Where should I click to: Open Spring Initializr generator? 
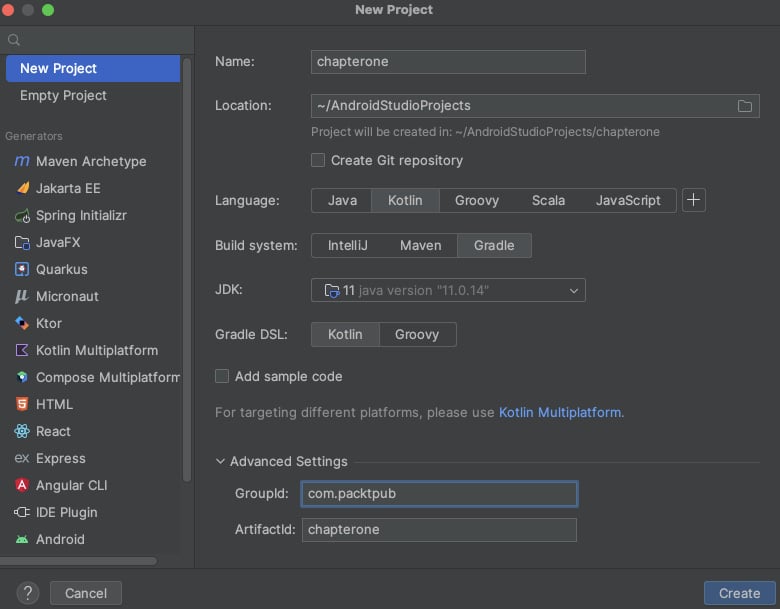click(93, 215)
